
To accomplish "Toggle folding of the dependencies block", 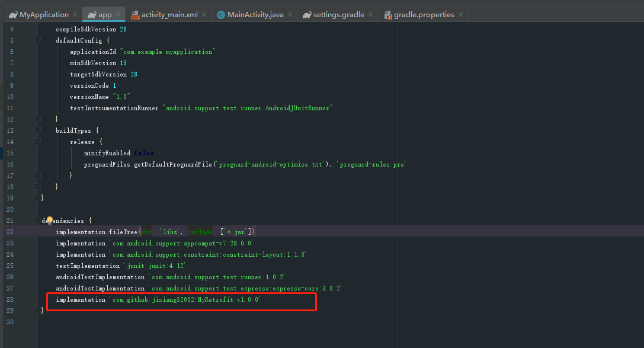I will point(37,221).
